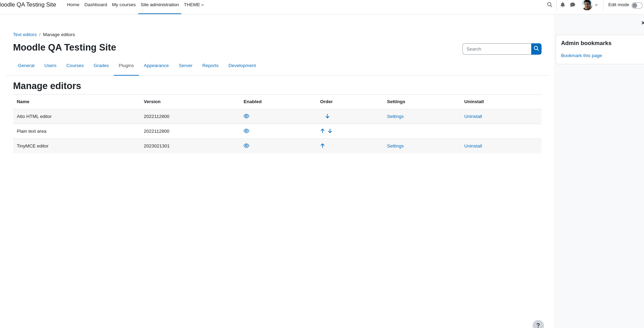Switch to the Reports tab
Viewport: 644px width, 328px height.
point(210,66)
